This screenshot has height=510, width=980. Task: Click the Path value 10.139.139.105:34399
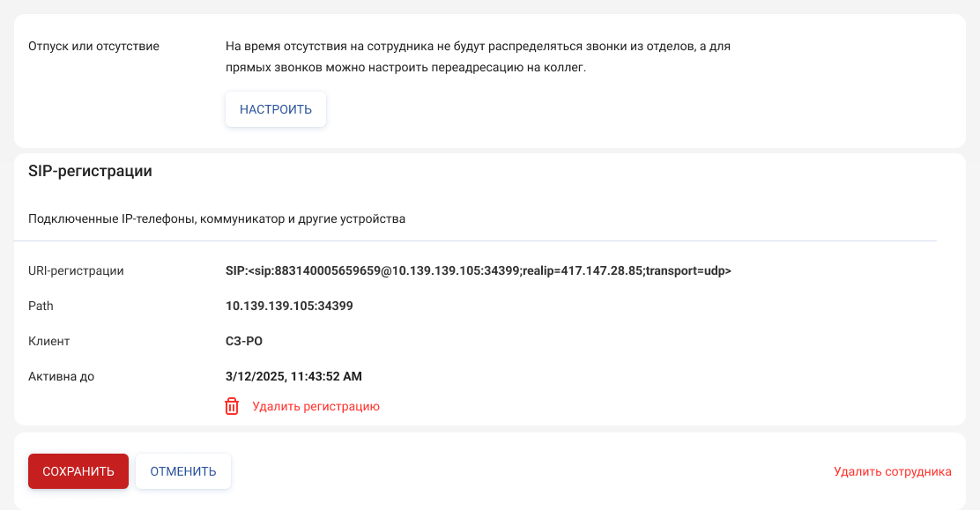[289, 306]
